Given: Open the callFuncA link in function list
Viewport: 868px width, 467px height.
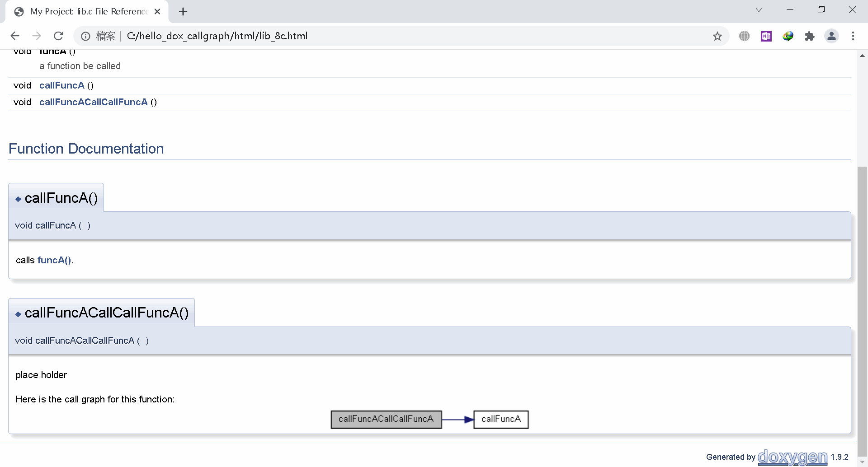Looking at the screenshot, I should pos(62,85).
